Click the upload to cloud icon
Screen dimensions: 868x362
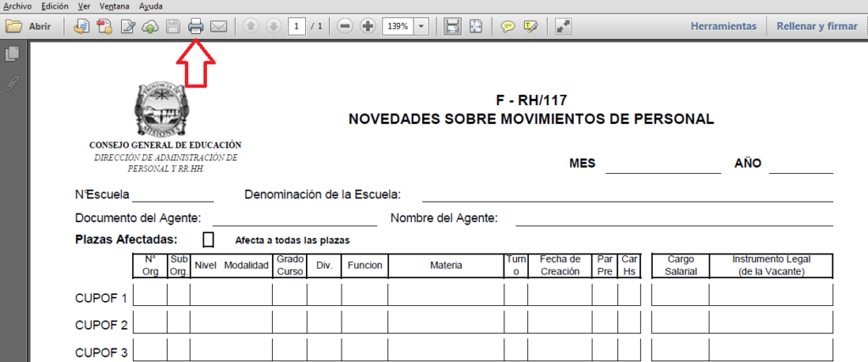click(150, 26)
